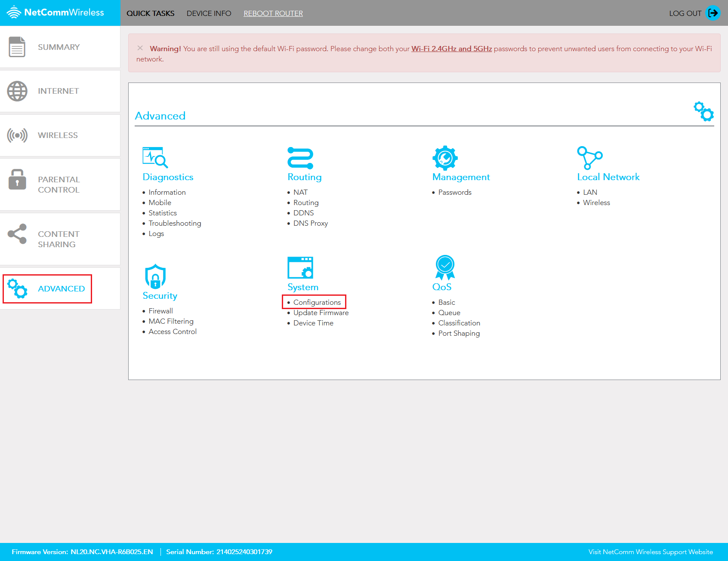
Task: Click the gears icon in Advanced panel header
Action: pos(703,111)
